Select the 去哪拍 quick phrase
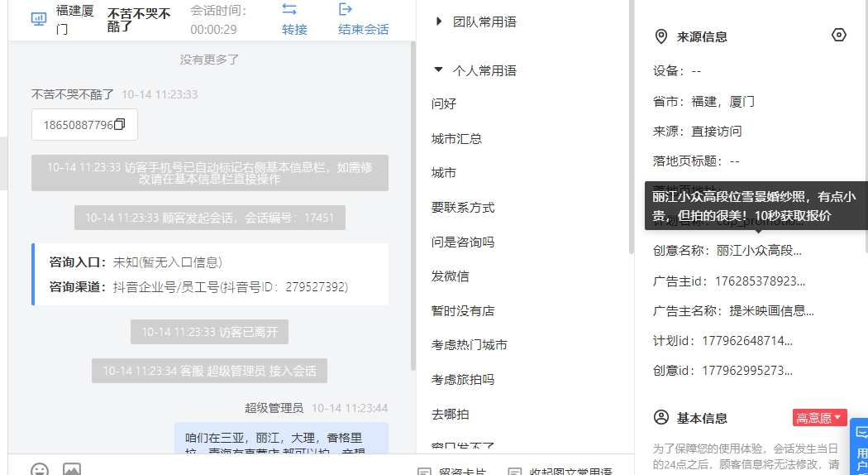 pyautogui.click(x=450, y=414)
